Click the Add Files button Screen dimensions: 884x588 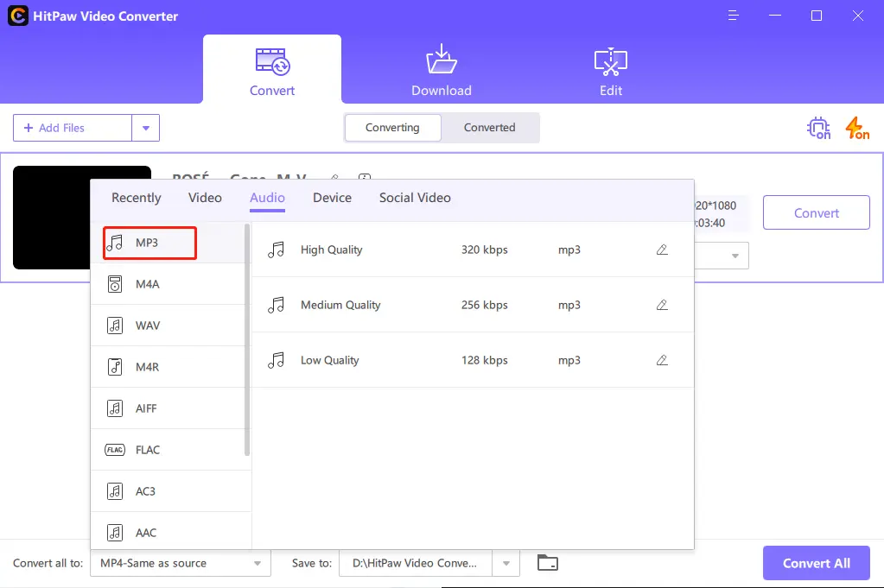pyautogui.click(x=73, y=128)
